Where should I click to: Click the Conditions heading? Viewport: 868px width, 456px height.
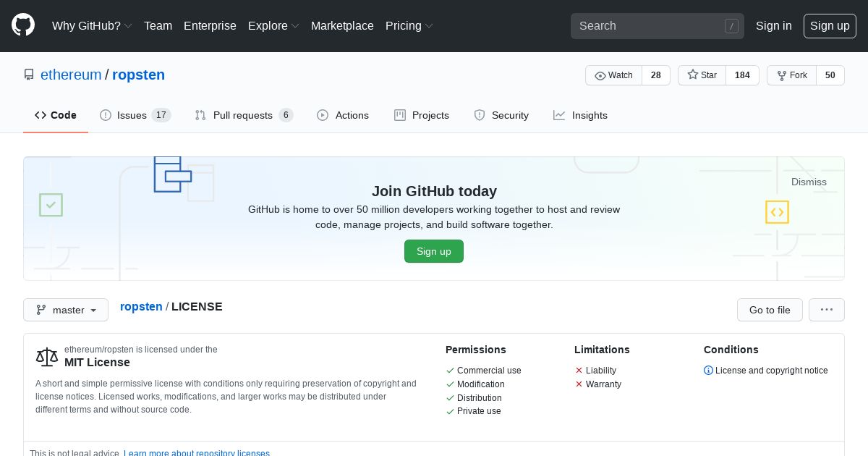(731, 350)
